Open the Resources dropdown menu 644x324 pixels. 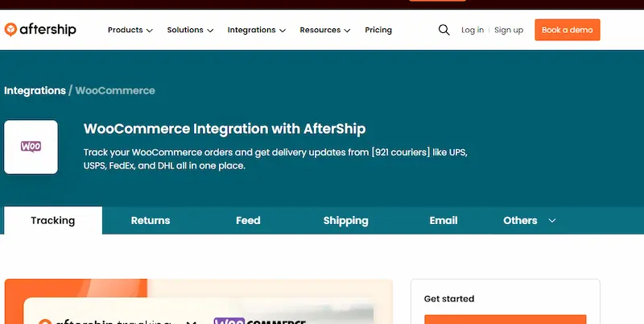(324, 30)
